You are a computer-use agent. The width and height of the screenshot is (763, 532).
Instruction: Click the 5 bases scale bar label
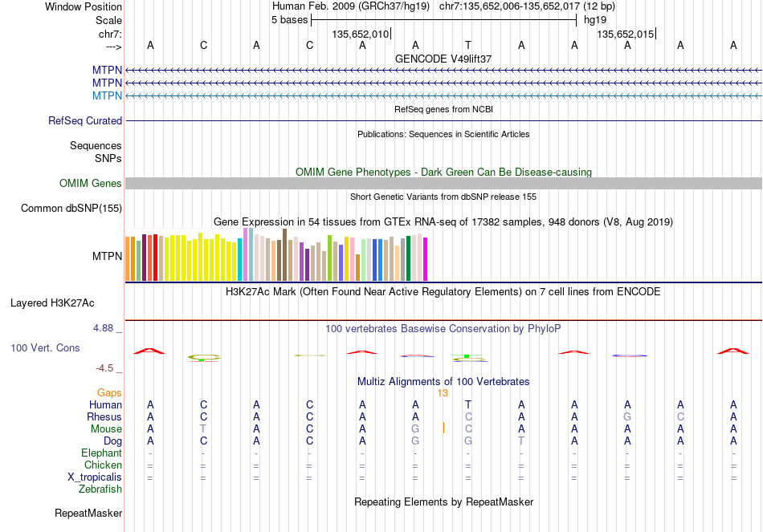(x=289, y=20)
